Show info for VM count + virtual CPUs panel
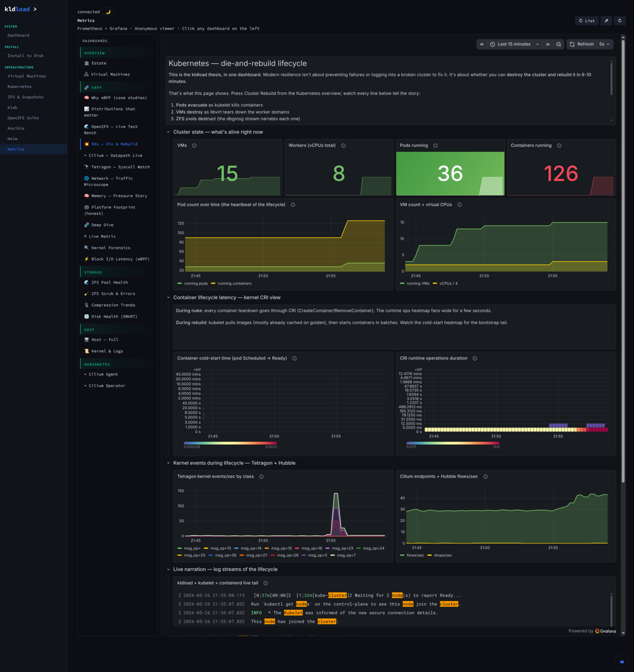 460,205
